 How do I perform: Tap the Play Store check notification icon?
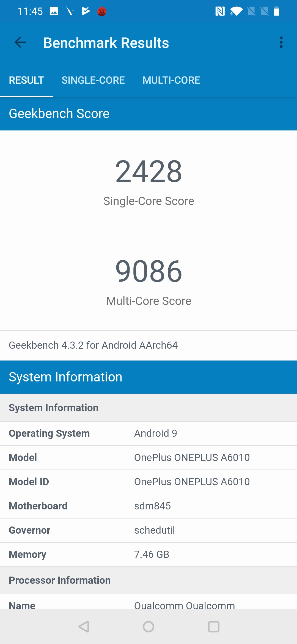[86, 11]
